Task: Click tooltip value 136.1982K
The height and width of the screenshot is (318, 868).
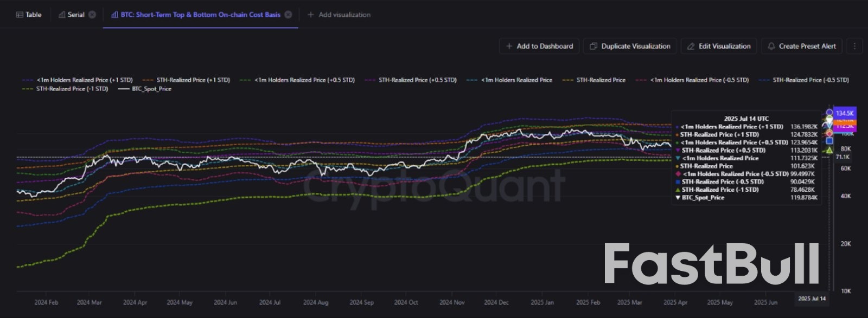Action: point(804,126)
